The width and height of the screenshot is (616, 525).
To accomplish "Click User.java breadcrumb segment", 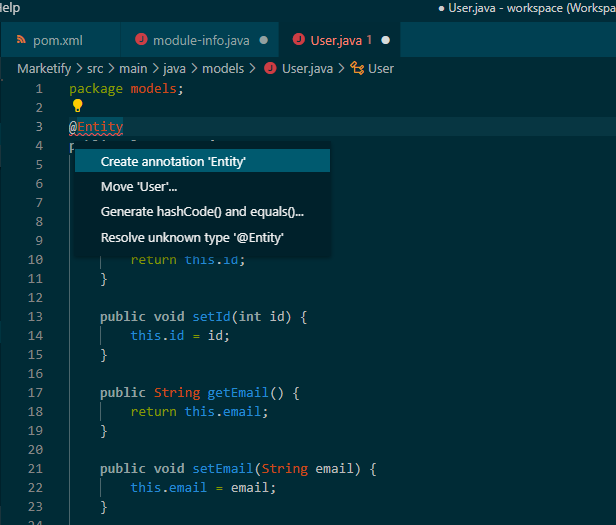I will coord(307,69).
